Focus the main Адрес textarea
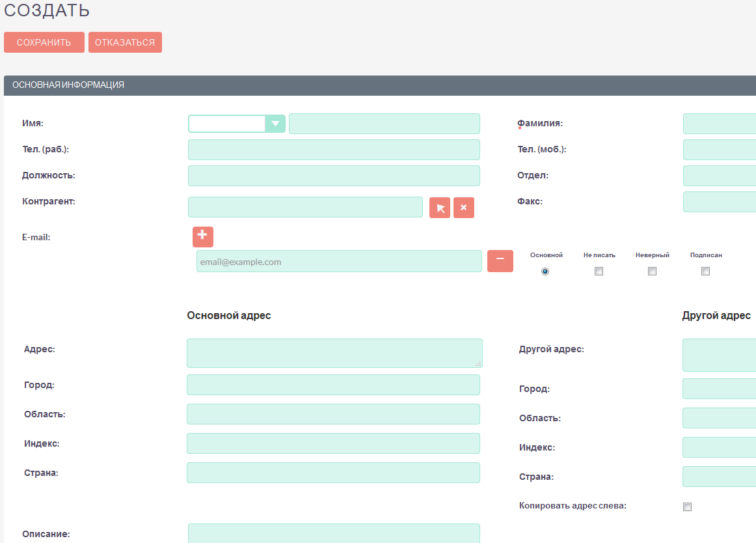The height and width of the screenshot is (543, 756). [x=334, y=353]
